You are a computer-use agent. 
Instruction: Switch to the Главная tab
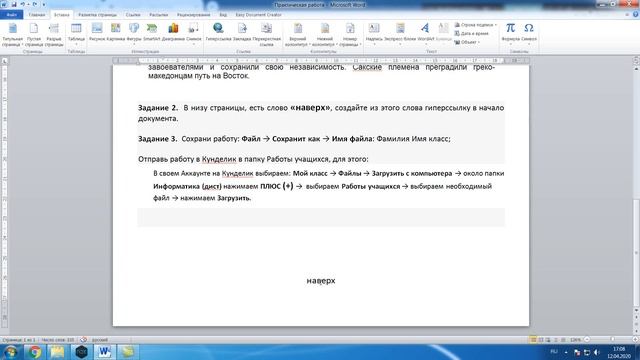(37, 15)
